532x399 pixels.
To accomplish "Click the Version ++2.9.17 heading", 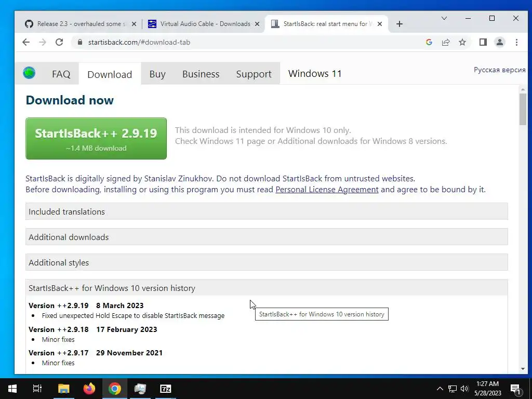I will coord(96,353).
